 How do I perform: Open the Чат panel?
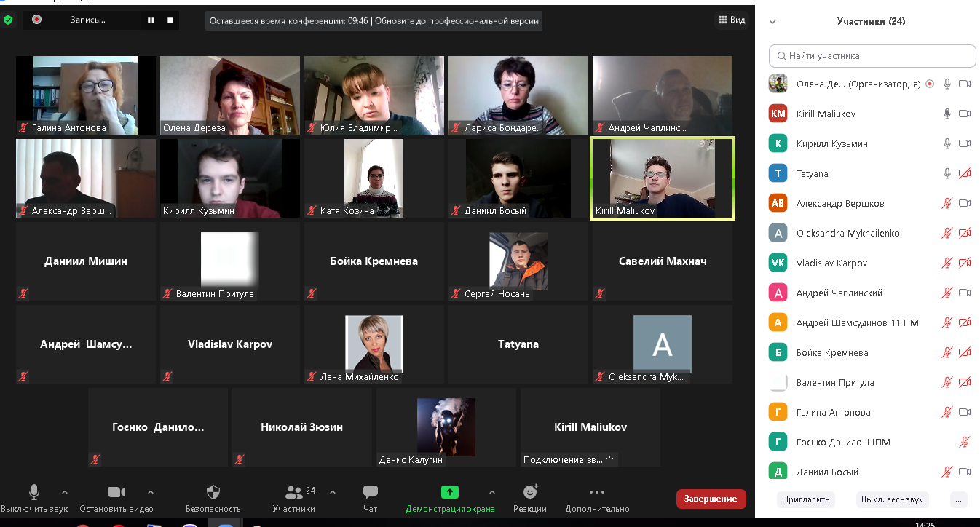click(370, 499)
